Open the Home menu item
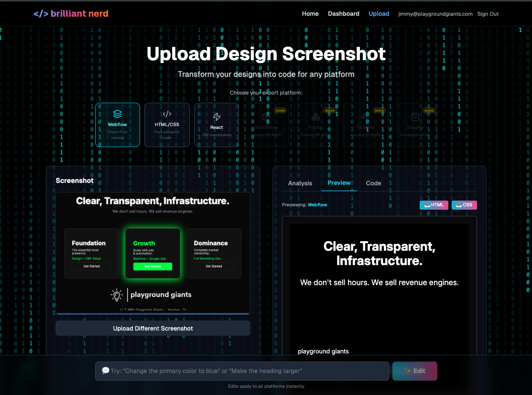Screen dimensions: 532x395 (310, 13)
